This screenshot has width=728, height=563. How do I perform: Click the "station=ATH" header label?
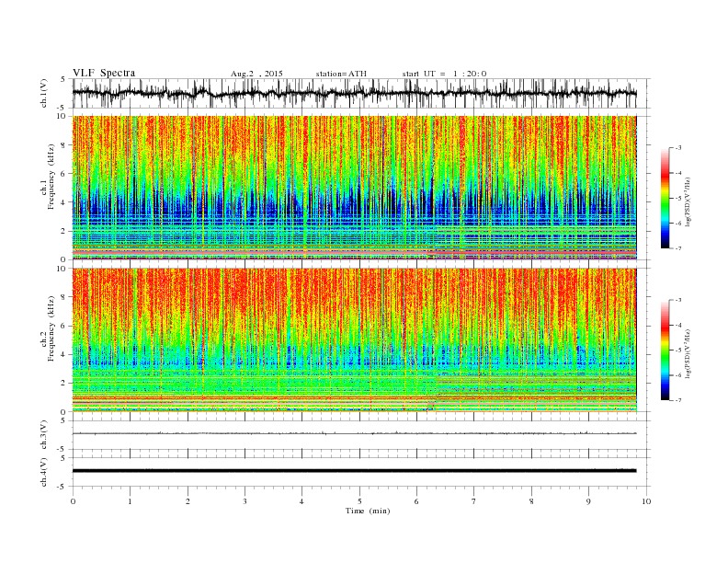click(341, 74)
